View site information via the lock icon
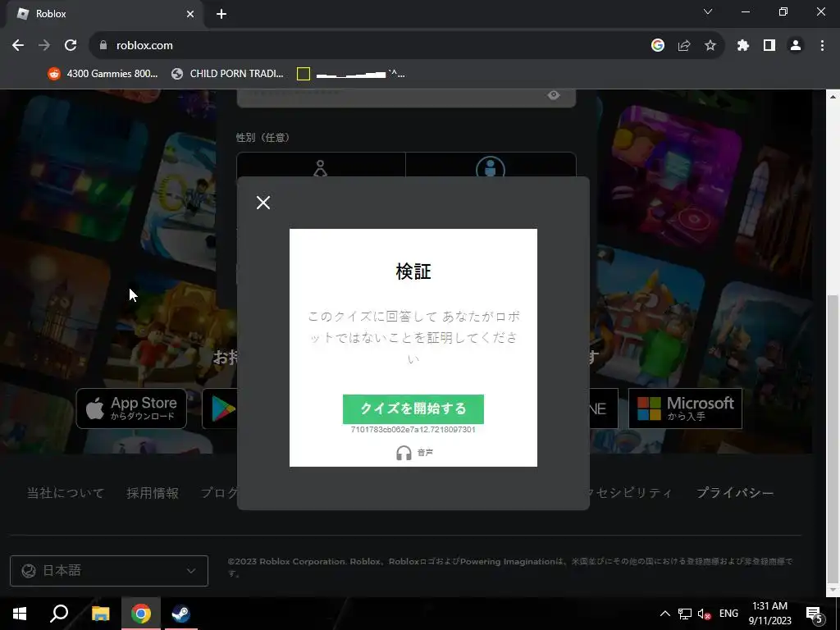The height and width of the screenshot is (630, 840). click(x=103, y=46)
